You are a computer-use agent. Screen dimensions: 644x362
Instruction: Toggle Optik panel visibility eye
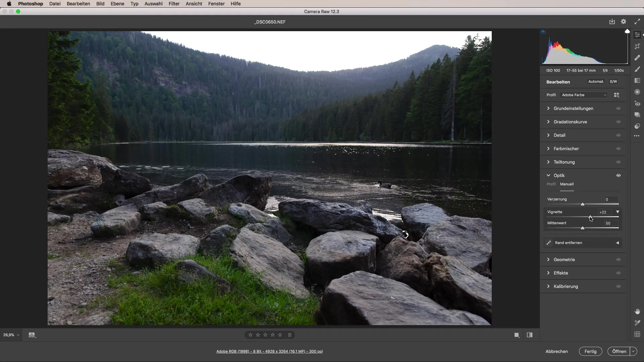point(619,176)
